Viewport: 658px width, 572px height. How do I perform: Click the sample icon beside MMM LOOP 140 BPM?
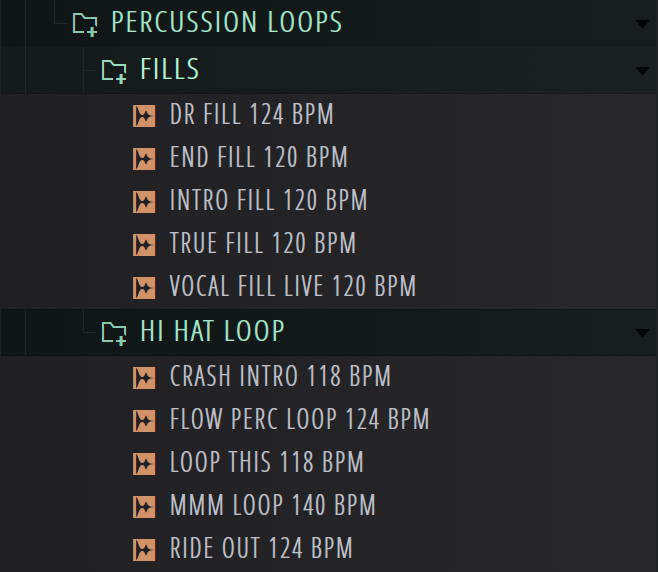pos(144,506)
